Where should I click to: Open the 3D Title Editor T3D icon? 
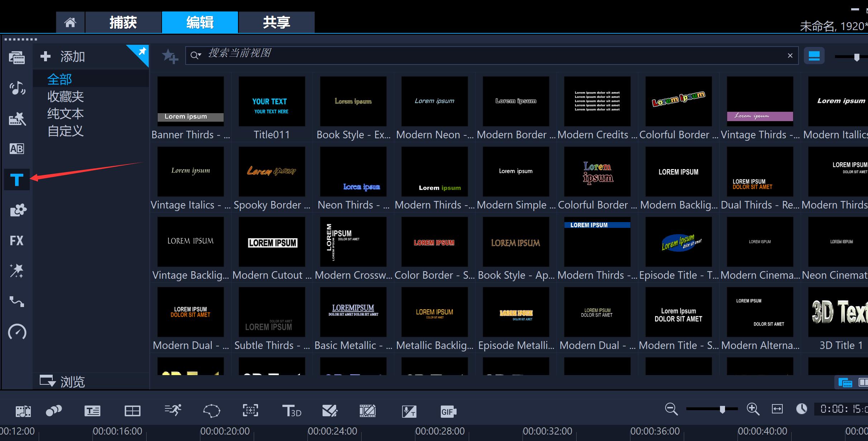coord(291,411)
